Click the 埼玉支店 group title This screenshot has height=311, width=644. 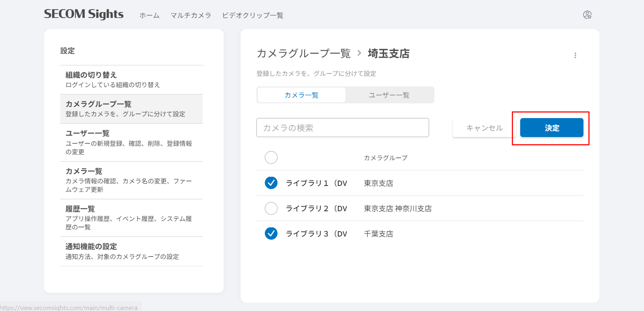coord(388,53)
